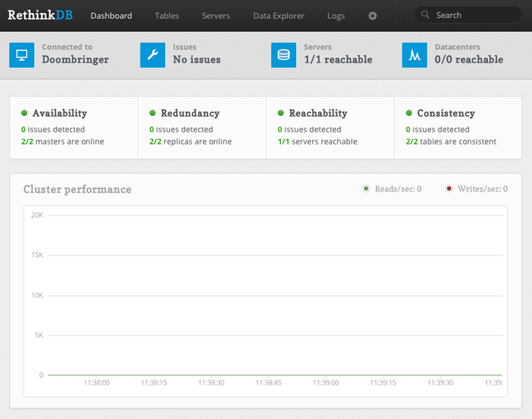Go to the Servers tab
The width and height of the screenshot is (532, 419).
point(216,16)
